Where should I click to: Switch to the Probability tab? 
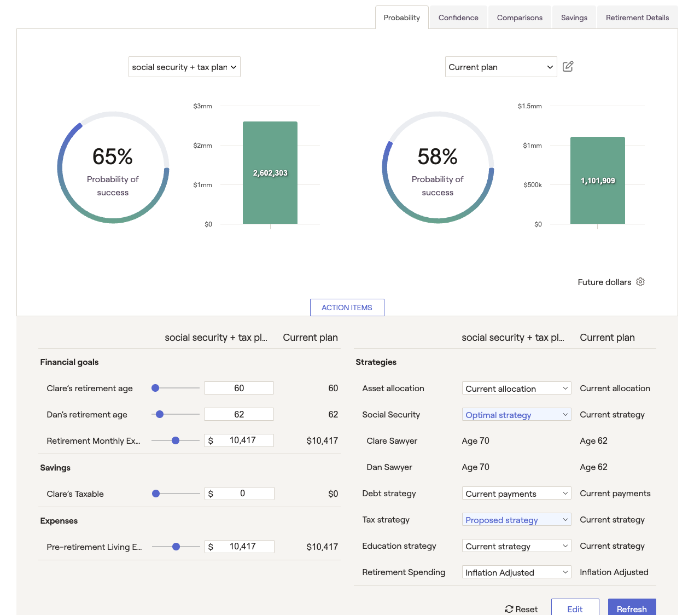[x=402, y=18]
